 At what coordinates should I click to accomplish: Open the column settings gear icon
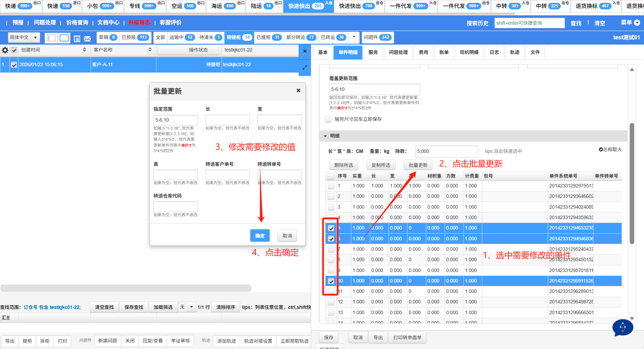[5, 50]
